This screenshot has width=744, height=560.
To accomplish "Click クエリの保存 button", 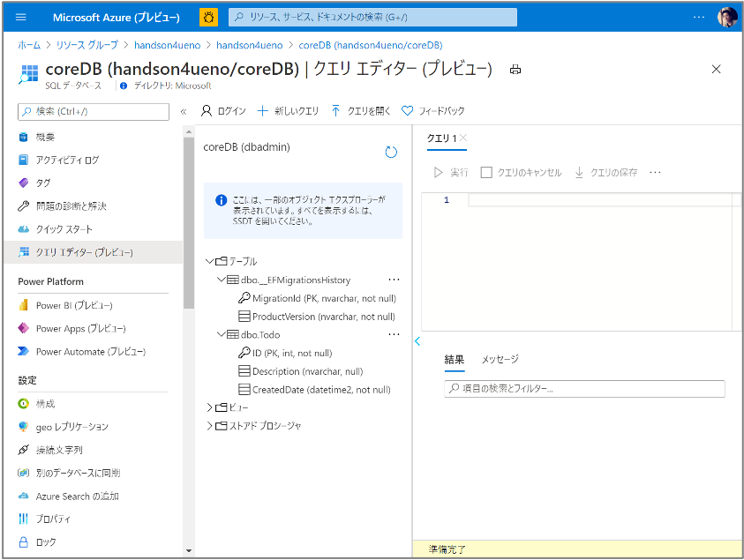I will 606,173.
